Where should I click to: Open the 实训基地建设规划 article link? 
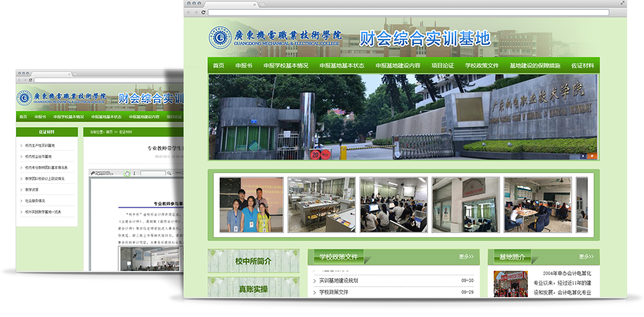point(347,280)
